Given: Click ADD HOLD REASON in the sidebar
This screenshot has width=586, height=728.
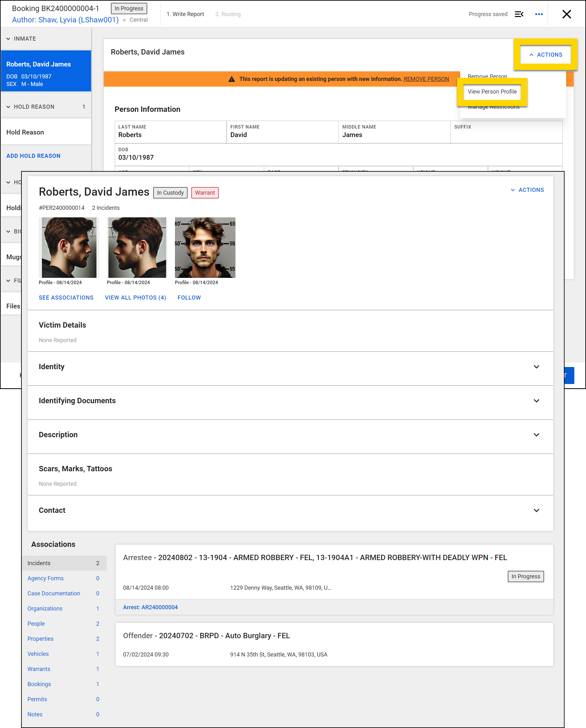Looking at the screenshot, I should (33, 156).
